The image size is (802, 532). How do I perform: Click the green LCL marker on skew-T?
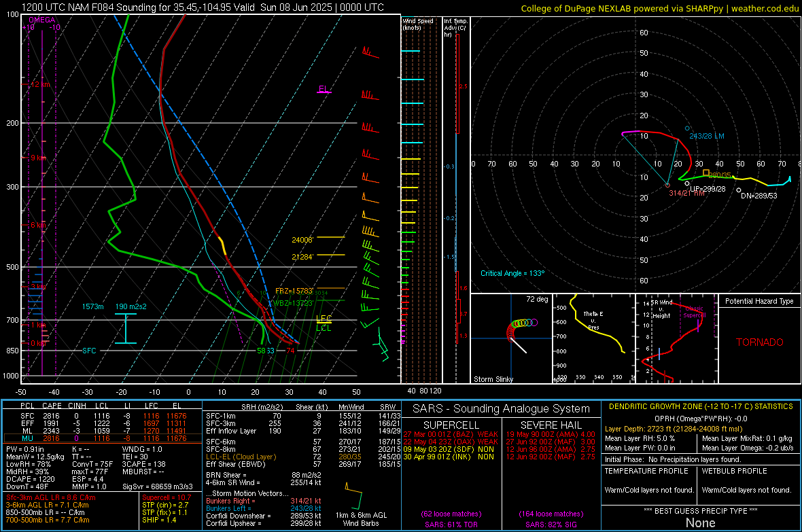pyautogui.click(x=324, y=328)
